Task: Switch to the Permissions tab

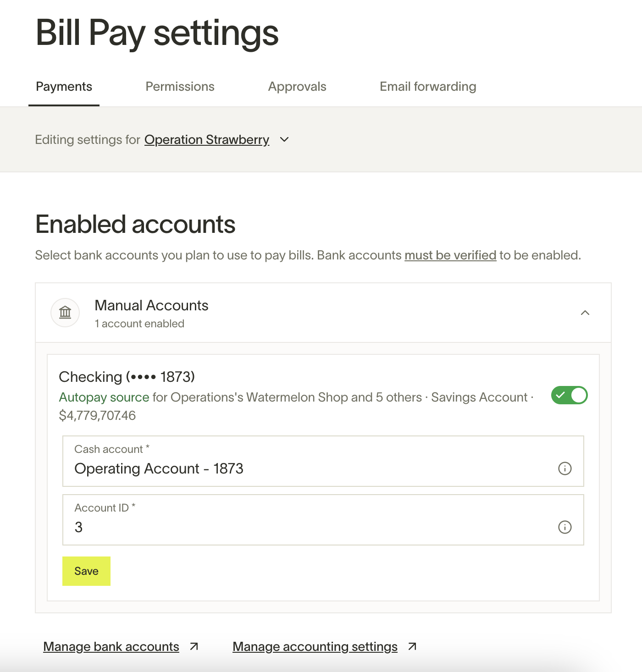Action: coord(180,87)
